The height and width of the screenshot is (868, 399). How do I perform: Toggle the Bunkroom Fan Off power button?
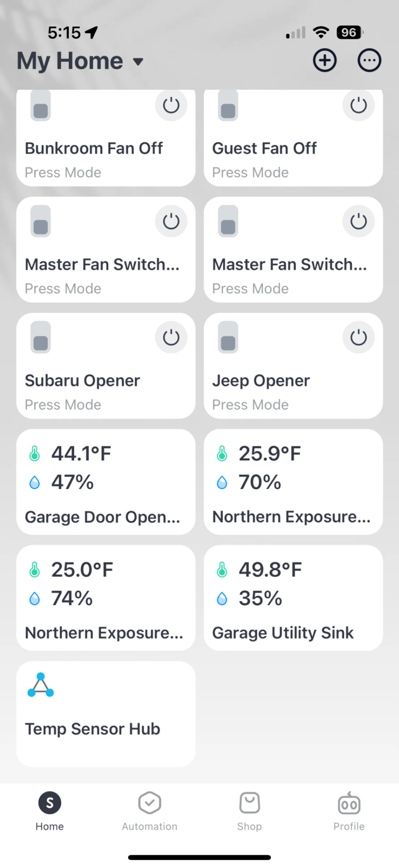click(x=171, y=106)
